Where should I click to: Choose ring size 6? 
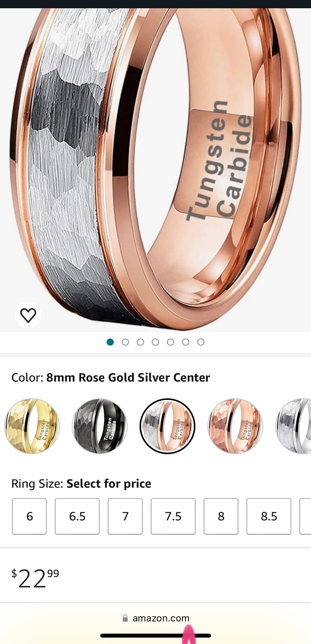[x=30, y=516]
